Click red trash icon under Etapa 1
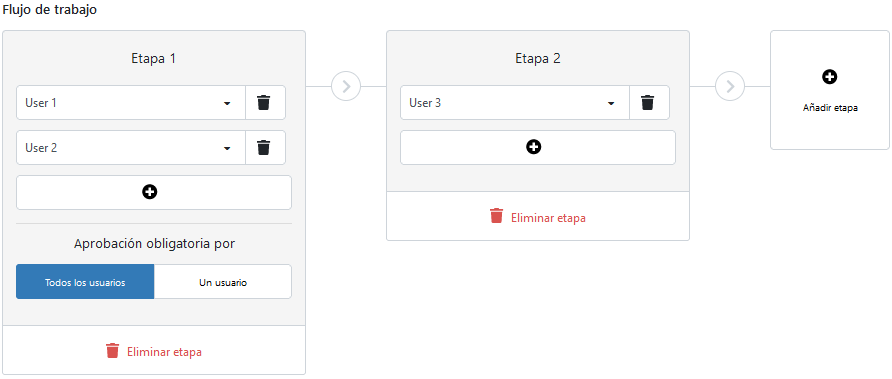Screen dimensions: 892x379 click(x=113, y=351)
